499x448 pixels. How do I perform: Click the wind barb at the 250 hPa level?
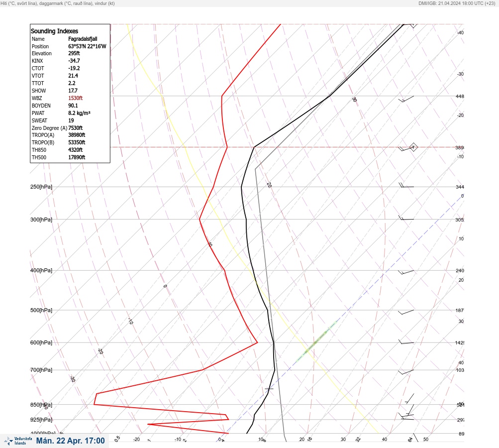[x=406, y=185]
